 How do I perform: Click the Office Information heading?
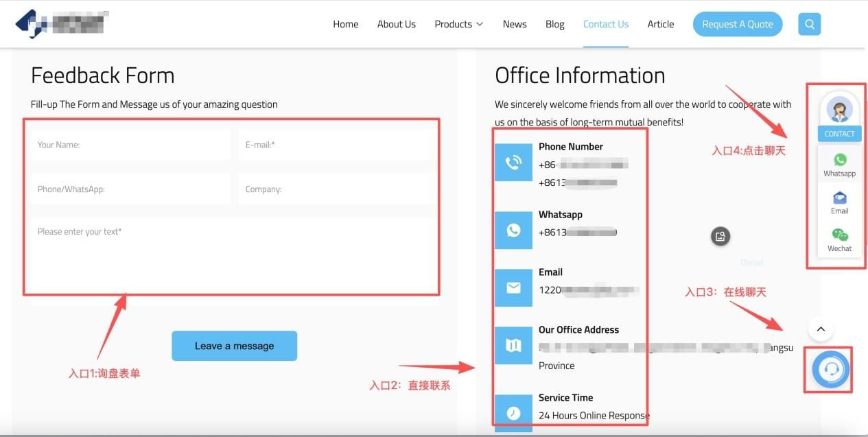580,75
